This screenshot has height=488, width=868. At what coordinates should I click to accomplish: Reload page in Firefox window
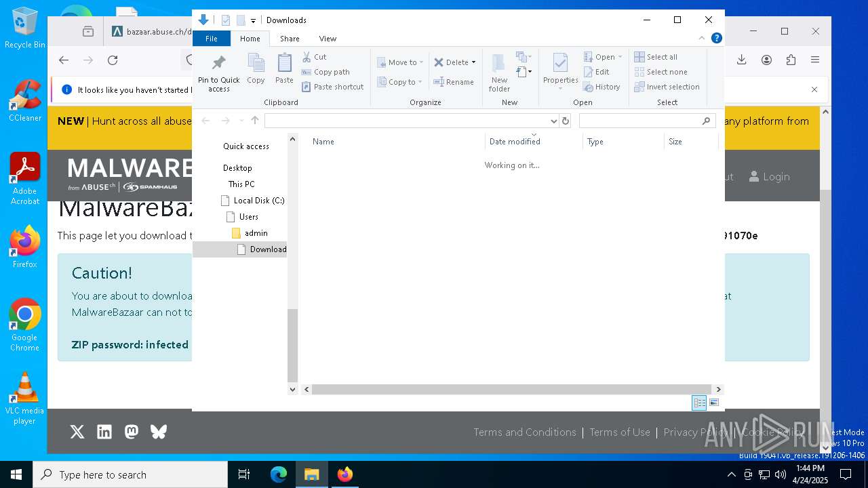point(113,60)
